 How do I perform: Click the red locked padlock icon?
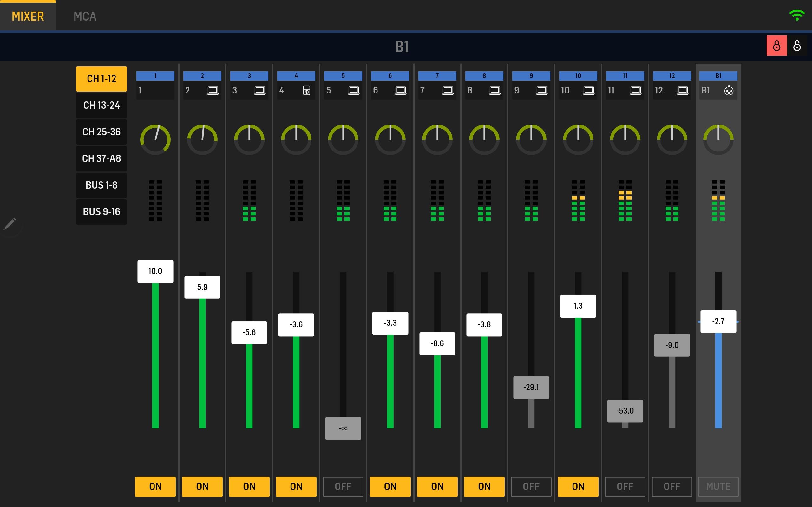(776, 46)
